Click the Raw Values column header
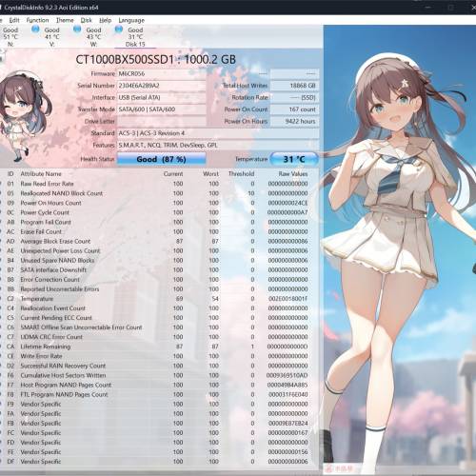Screen dimensions: 476x476 click(293, 174)
